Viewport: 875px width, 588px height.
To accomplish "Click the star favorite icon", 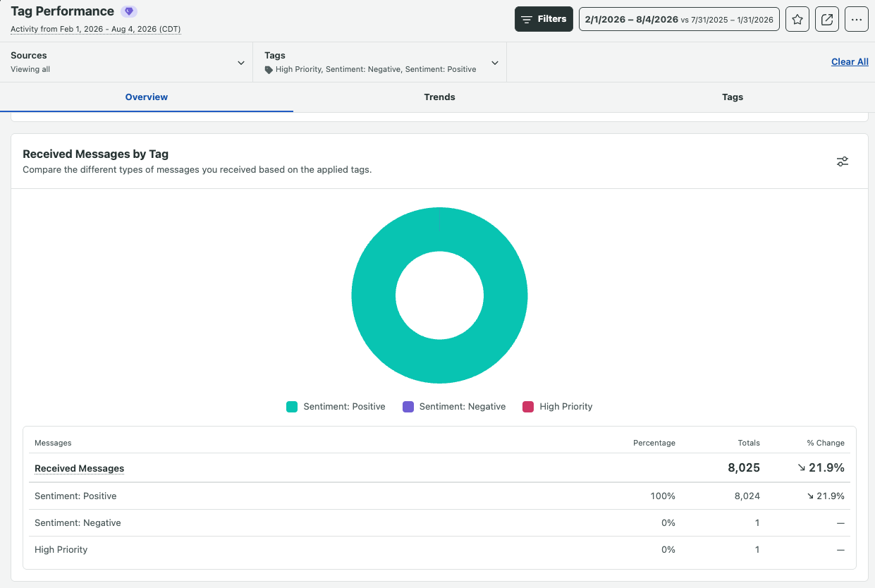I will [x=797, y=20].
